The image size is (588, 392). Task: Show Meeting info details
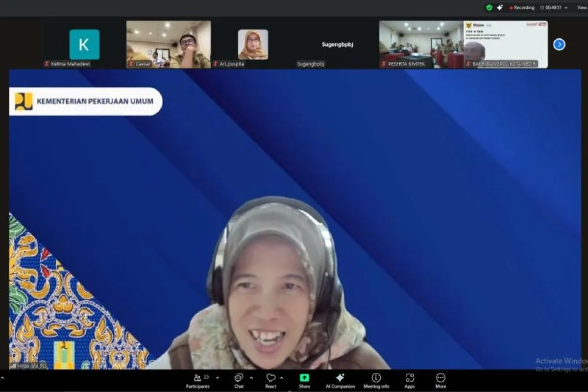[376, 380]
